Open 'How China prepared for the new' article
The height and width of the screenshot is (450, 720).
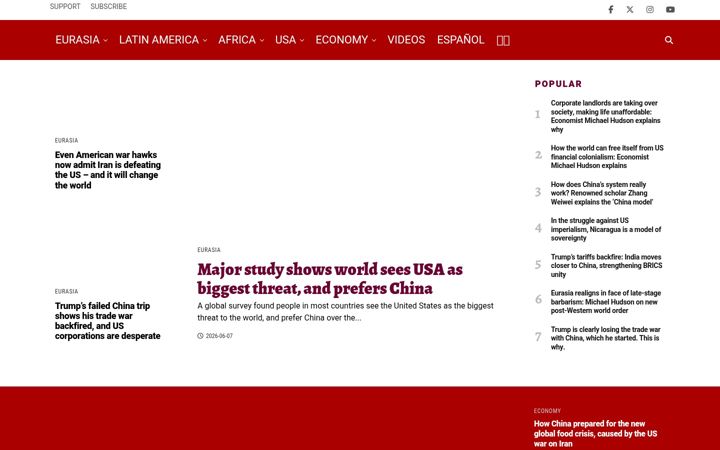(596, 433)
